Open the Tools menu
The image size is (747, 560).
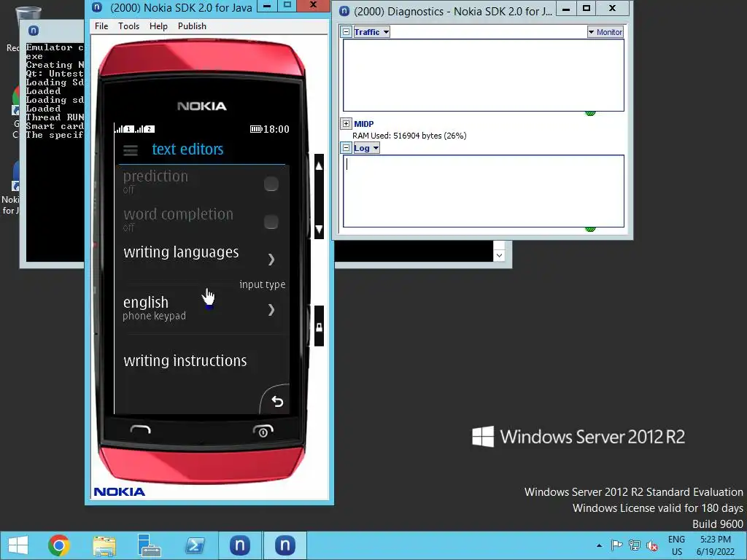coord(128,26)
